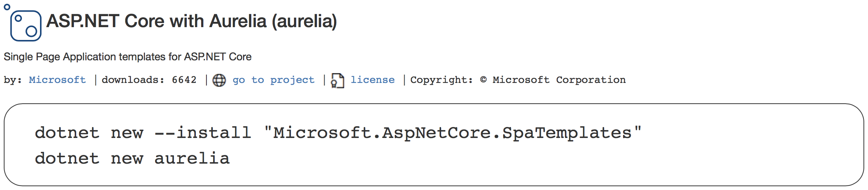Open the license link
868x190 pixels.
[372, 80]
